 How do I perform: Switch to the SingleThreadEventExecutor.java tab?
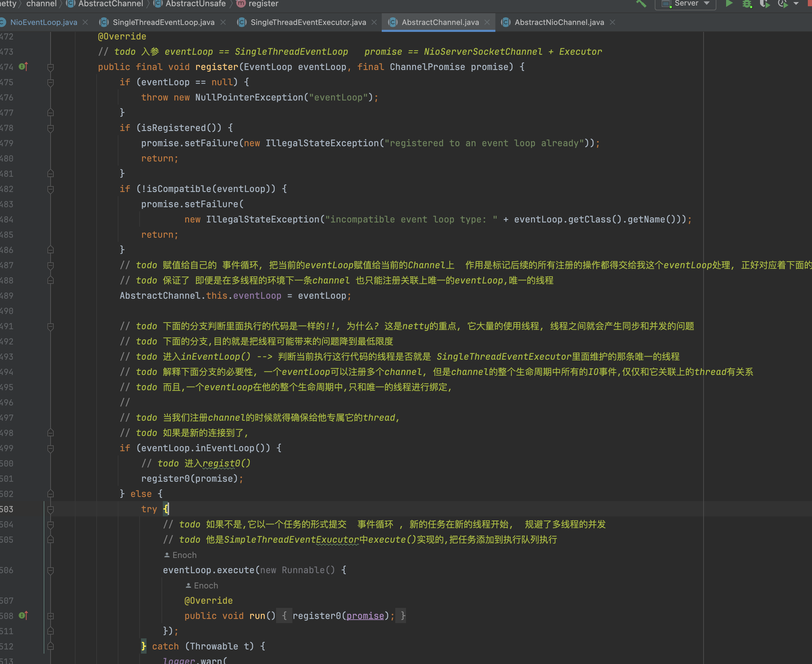click(308, 22)
